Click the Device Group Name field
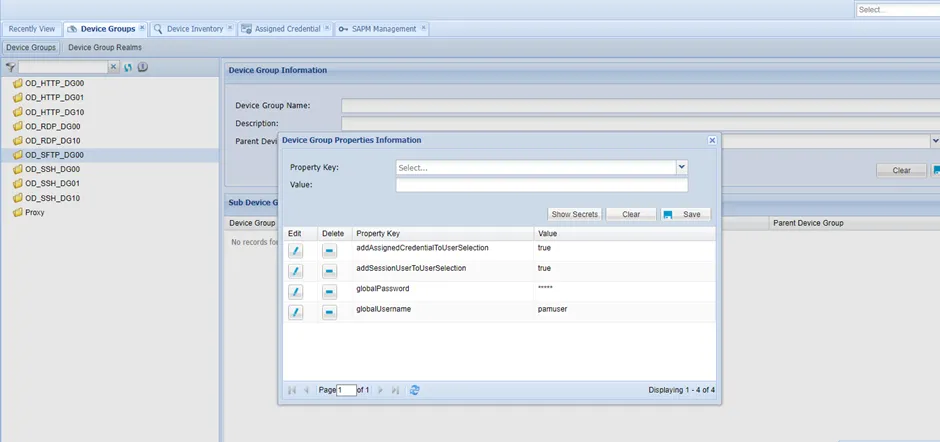 [x=640, y=106]
